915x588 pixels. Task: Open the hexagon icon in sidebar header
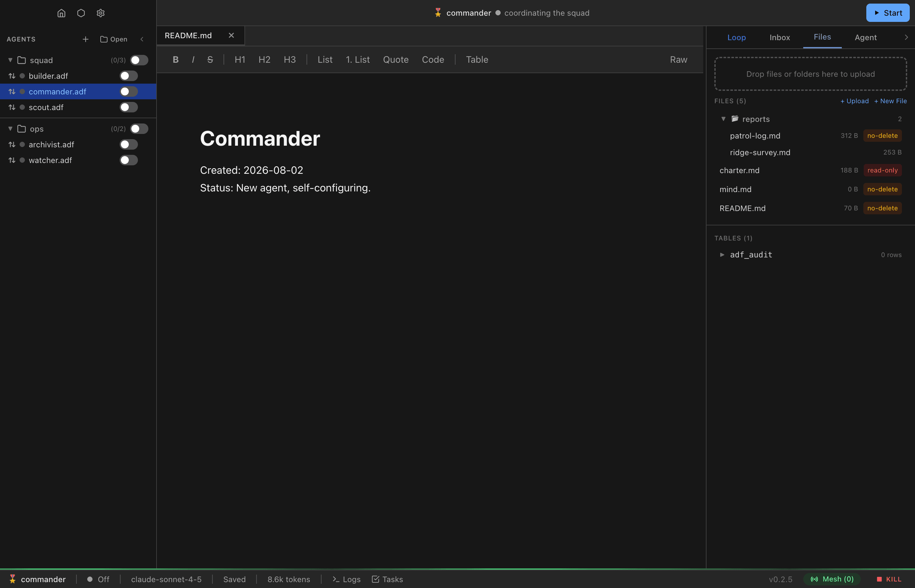click(81, 13)
